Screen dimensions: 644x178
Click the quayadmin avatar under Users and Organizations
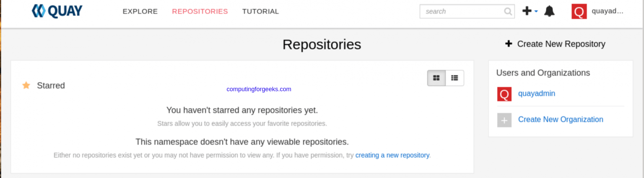point(504,94)
